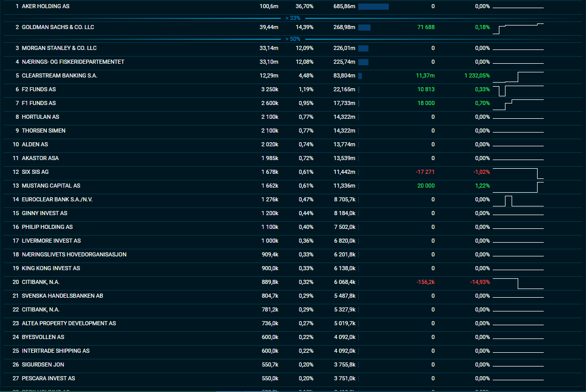Click the '> 33%' ownership threshold marker

click(293, 18)
